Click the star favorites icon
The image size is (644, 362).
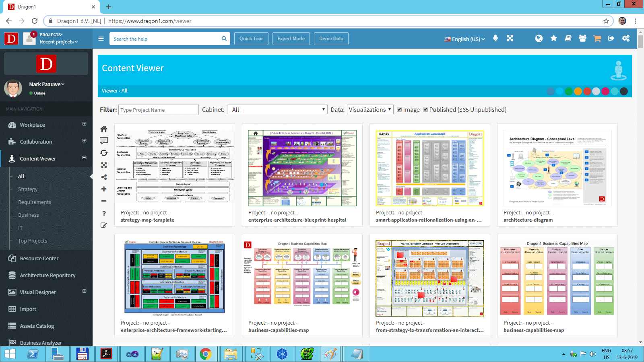(554, 38)
